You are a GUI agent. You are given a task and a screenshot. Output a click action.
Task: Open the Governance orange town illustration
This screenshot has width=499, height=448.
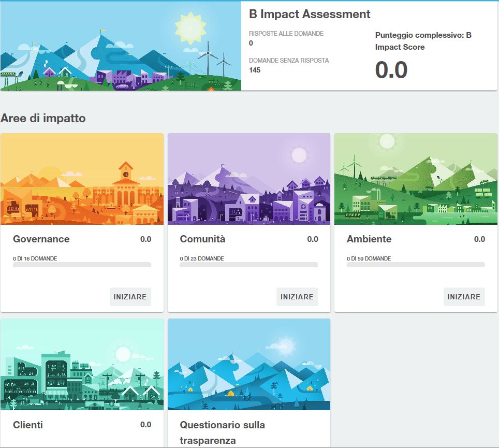click(x=82, y=179)
